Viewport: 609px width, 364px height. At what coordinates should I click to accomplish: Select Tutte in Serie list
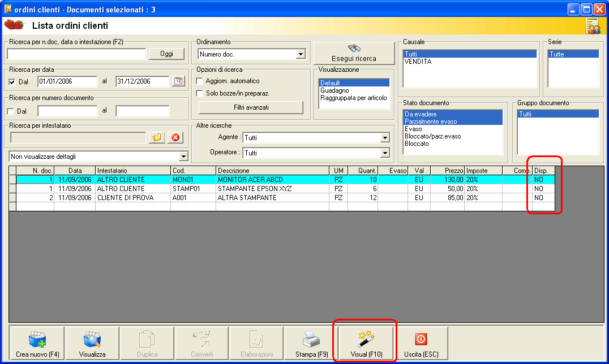pos(573,54)
